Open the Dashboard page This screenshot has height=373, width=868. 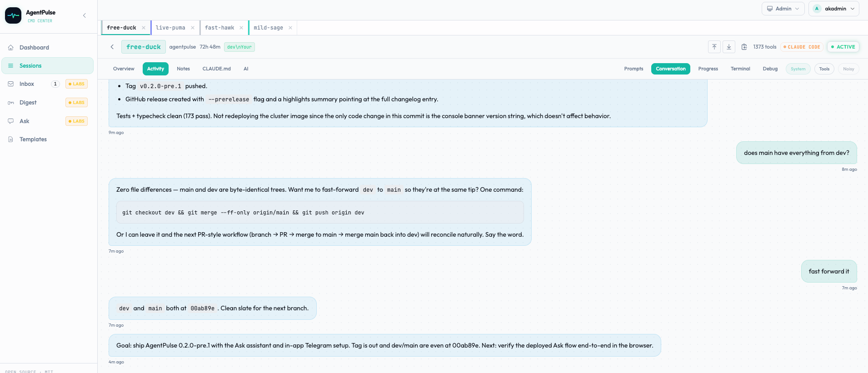(48, 47)
